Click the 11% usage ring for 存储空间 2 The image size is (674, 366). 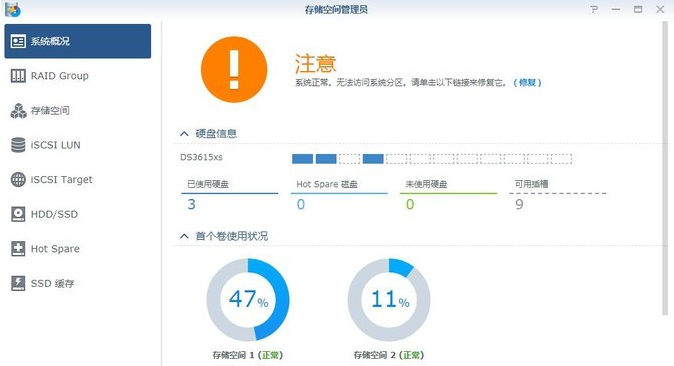tap(389, 299)
